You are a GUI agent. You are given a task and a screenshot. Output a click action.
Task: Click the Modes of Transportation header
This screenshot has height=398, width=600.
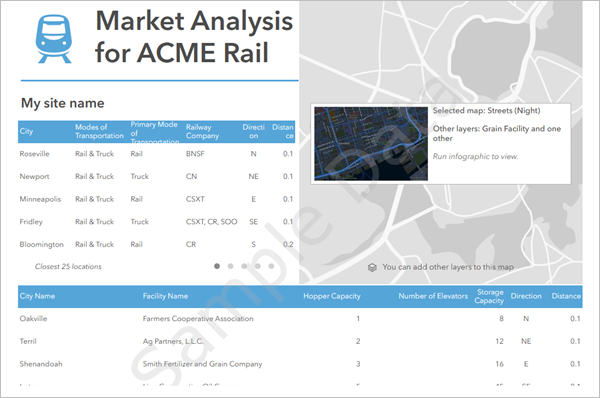click(x=99, y=131)
